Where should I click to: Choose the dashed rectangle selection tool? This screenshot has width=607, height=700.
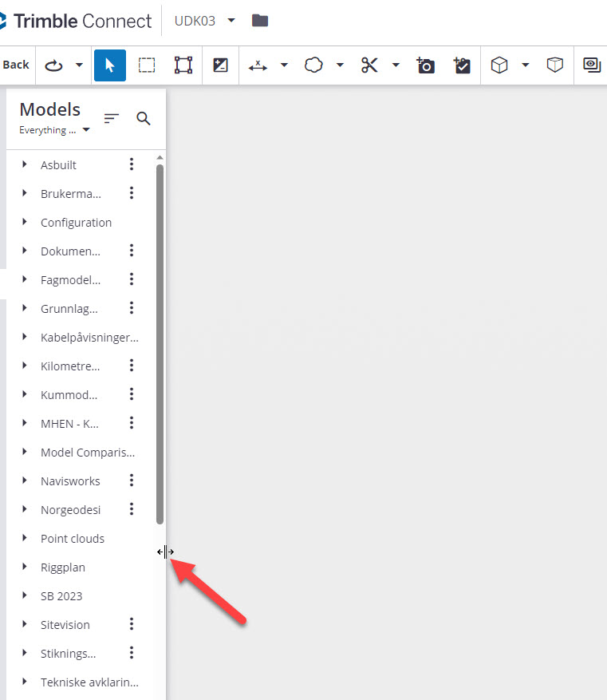pyautogui.click(x=146, y=65)
